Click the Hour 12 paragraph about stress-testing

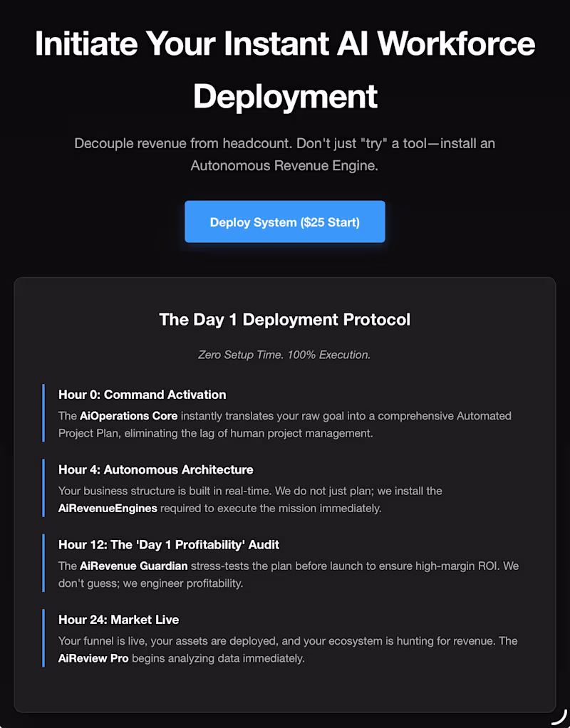tap(285, 574)
